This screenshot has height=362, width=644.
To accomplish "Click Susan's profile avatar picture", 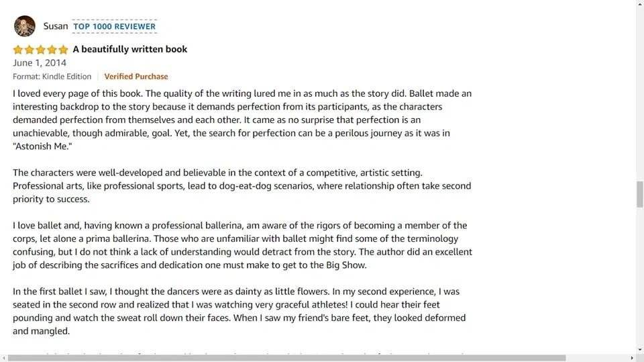I will click(25, 26).
